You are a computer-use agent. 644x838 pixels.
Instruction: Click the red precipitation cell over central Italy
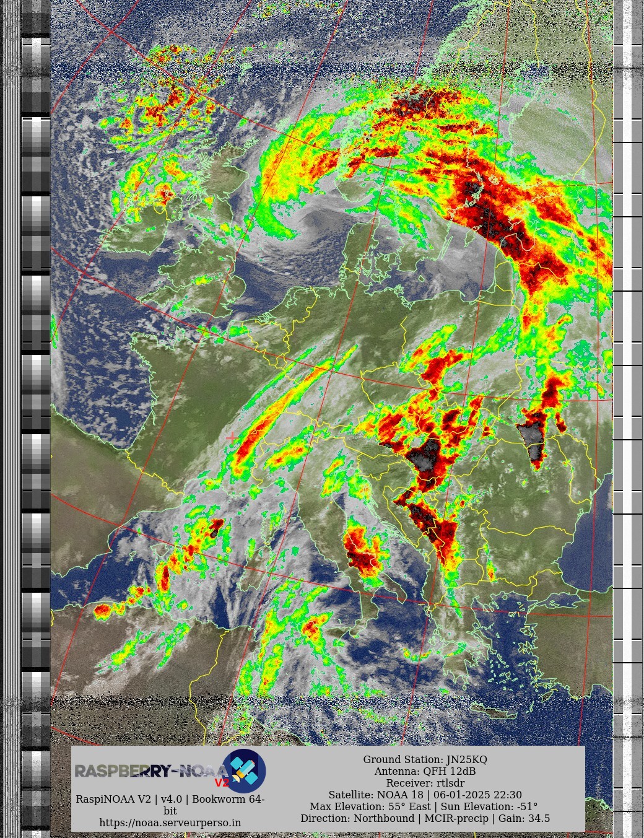pyautogui.click(x=363, y=548)
